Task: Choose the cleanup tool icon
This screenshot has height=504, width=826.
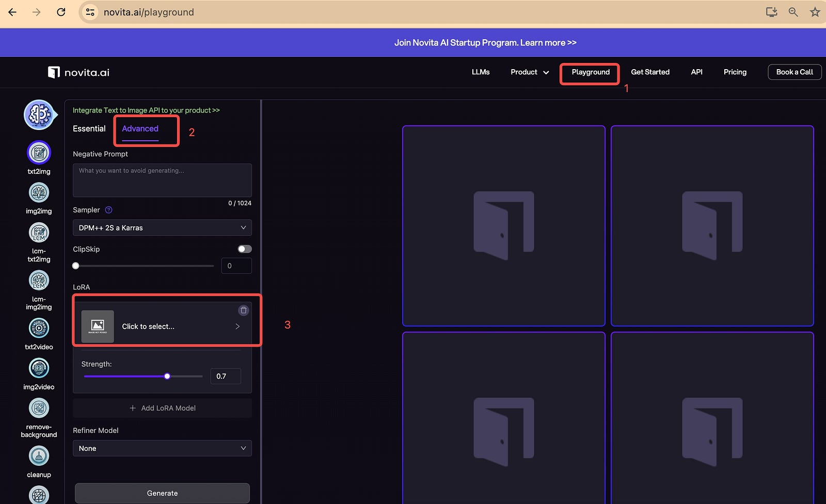Action: point(39,456)
